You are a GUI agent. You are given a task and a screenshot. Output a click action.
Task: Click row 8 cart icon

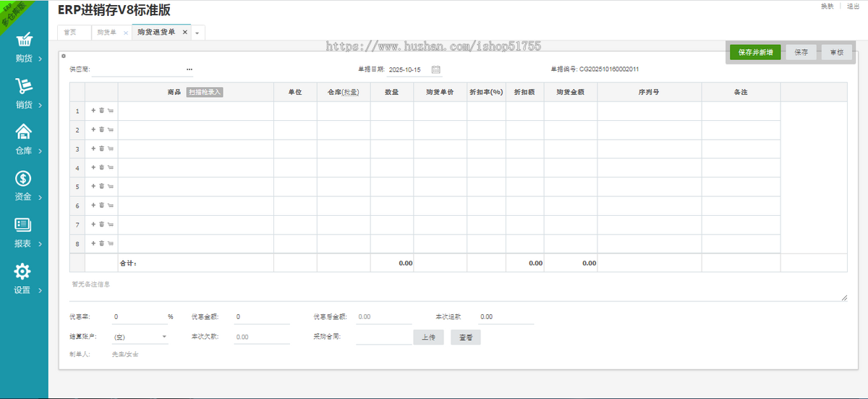pos(111,243)
